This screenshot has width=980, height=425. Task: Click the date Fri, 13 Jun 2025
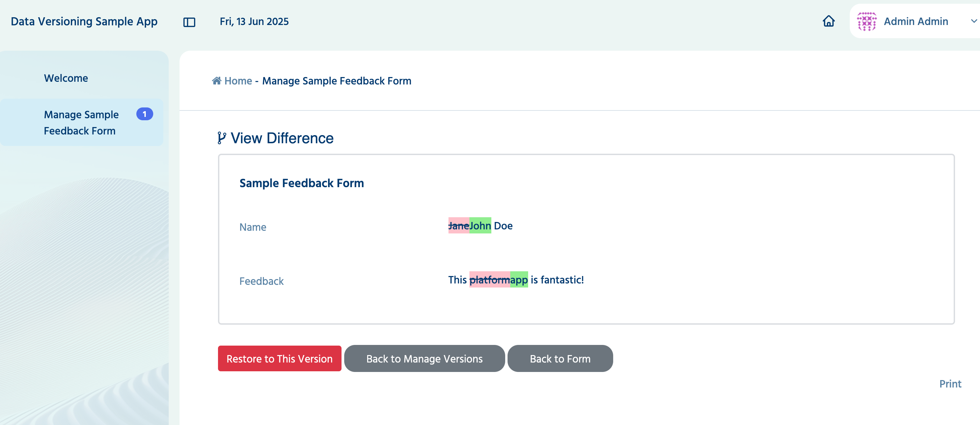point(254,21)
